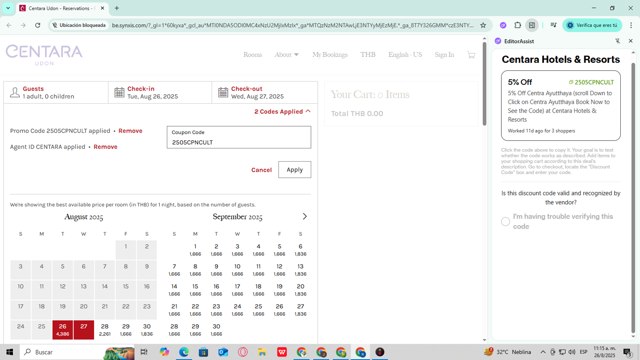Viewport: 640px width, 360px height.
Task: Open Rooms navigation item
Action: (252, 55)
